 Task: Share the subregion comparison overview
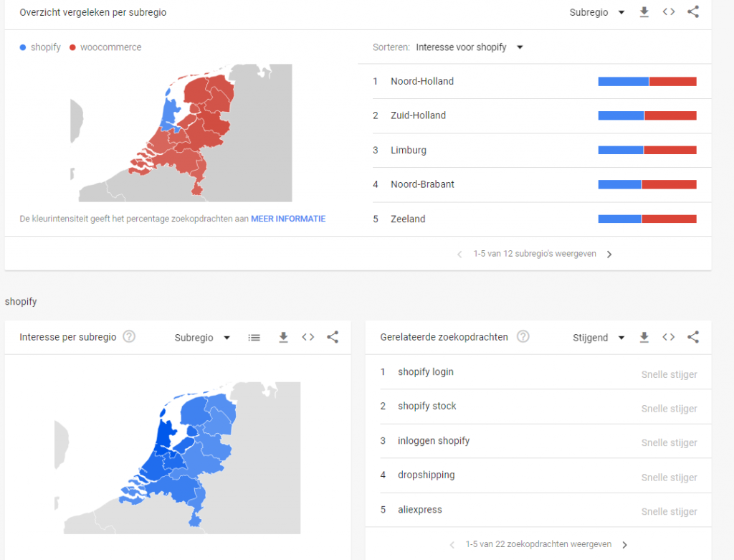[692, 12]
